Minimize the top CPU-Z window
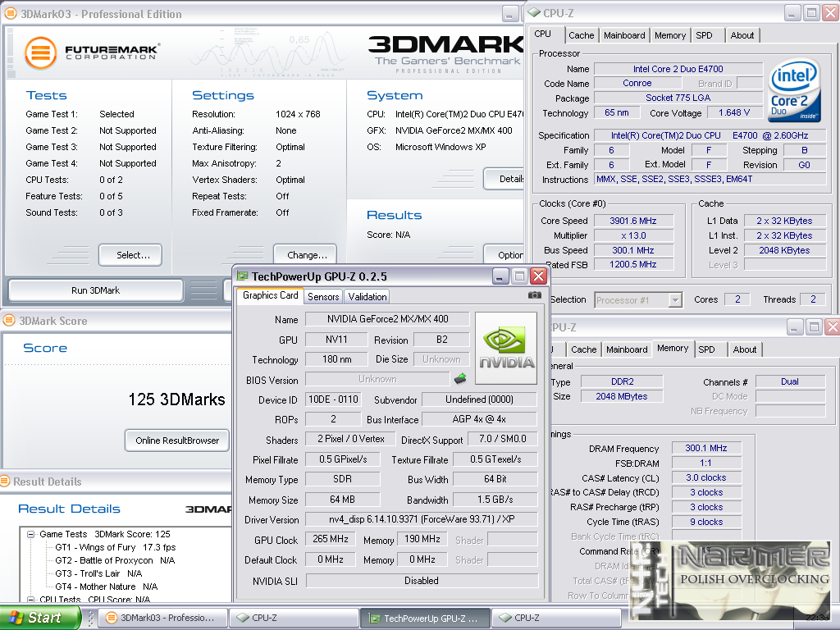Viewport: 840px width, 630px height. (793, 13)
